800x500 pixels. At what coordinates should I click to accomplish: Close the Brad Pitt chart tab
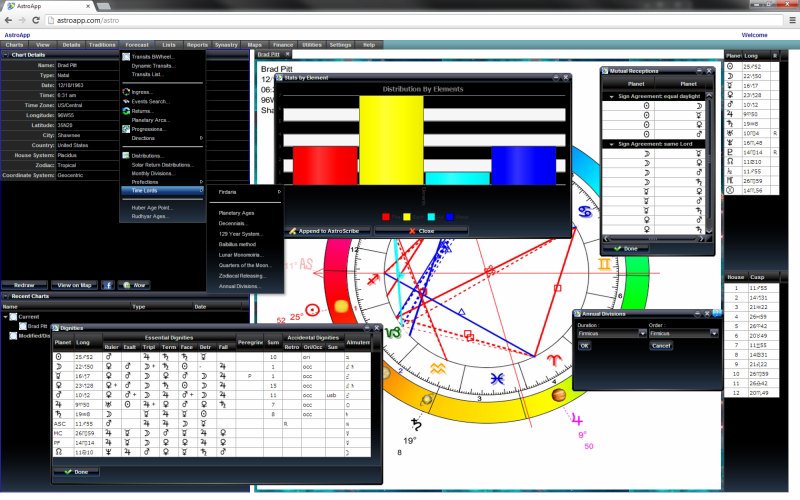288,54
